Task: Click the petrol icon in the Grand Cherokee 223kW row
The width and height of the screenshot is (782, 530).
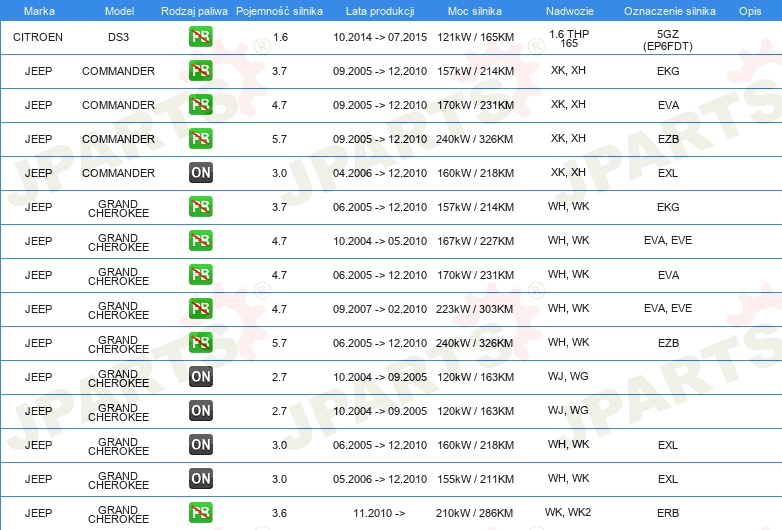Action: tap(200, 309)
